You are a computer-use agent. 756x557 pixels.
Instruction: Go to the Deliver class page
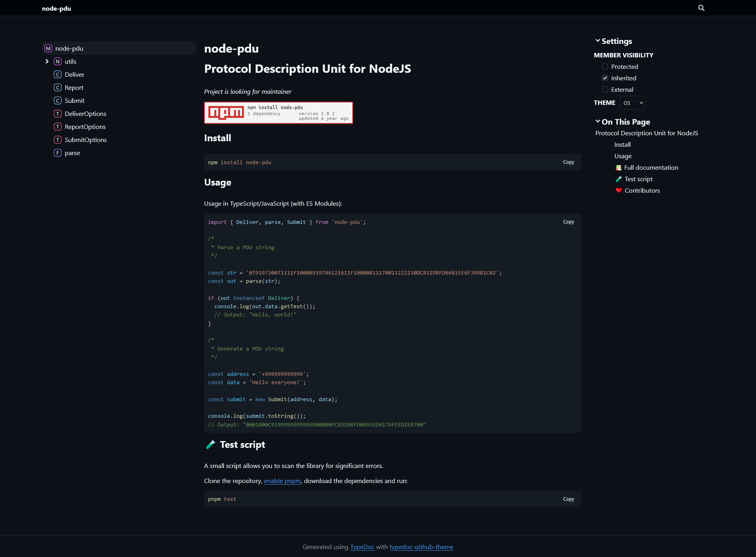(x=74, y=74)
